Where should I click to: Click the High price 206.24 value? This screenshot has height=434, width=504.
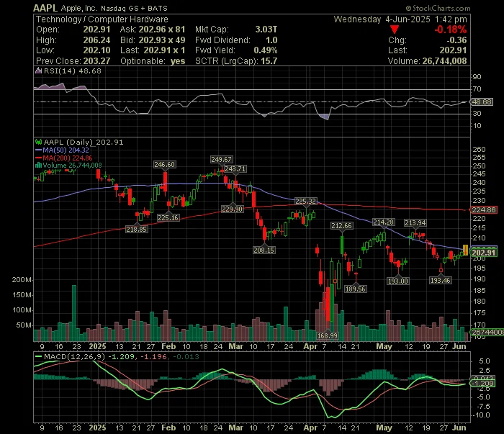(96, 40)
